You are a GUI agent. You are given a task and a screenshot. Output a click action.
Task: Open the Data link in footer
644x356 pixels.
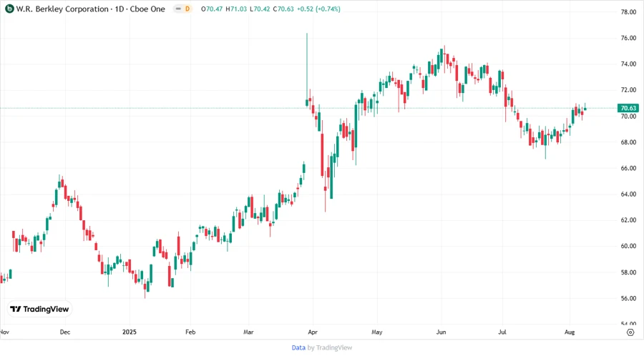click(298, 347)
